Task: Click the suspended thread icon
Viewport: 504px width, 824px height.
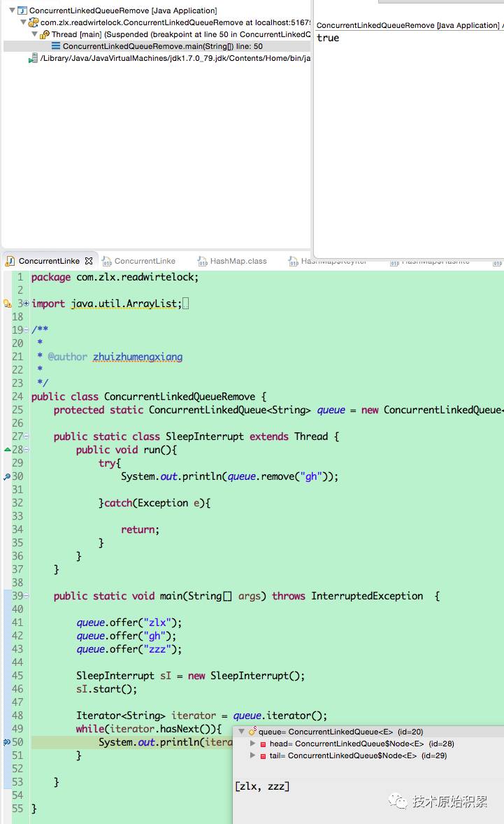Action: [45, 34]
